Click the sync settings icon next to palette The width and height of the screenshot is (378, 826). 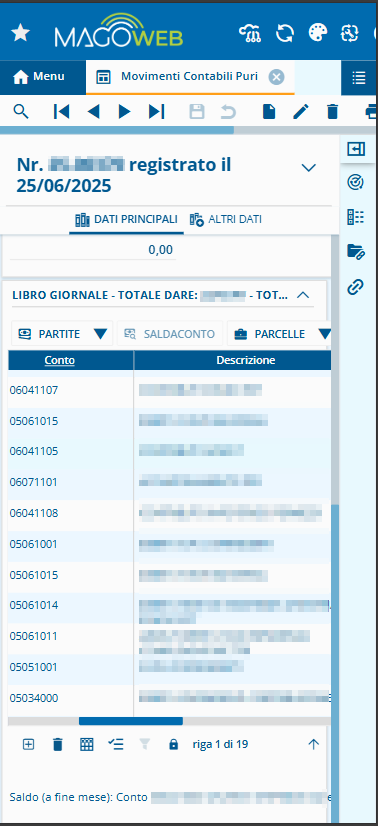click(x=349, y=33)
